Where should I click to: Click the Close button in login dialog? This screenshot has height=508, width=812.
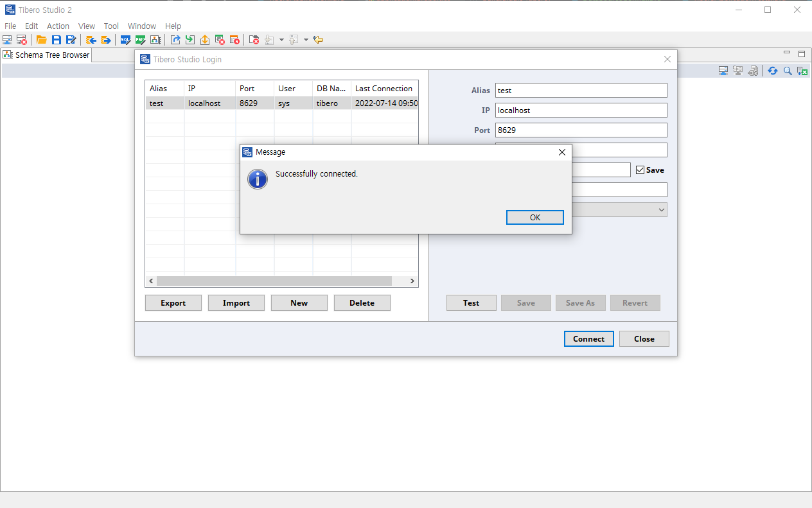click(644, 339)
